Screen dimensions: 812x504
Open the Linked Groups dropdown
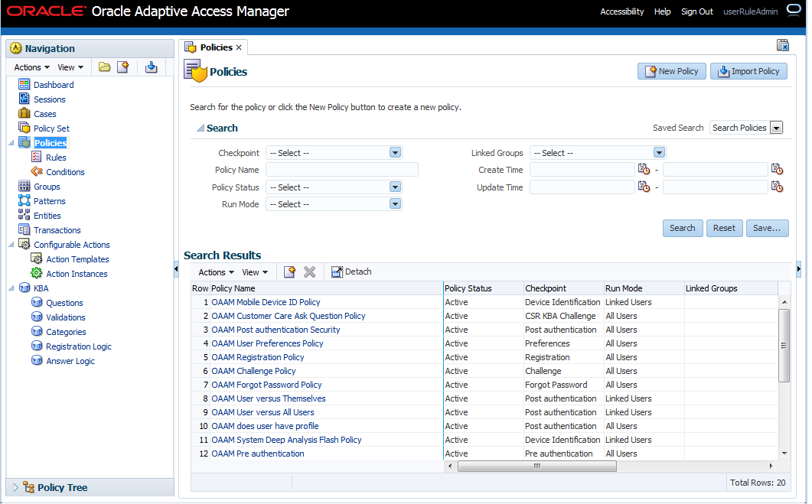tap(659, 153)
